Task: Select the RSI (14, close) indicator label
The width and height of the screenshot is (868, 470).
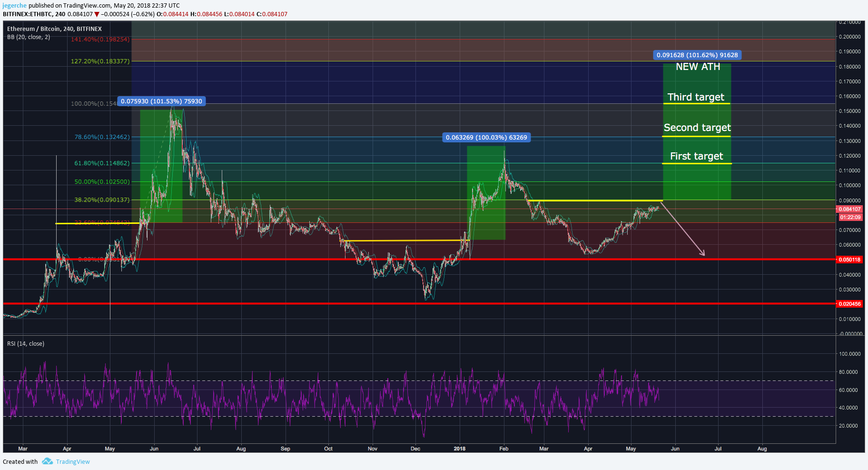Action: 26,343
